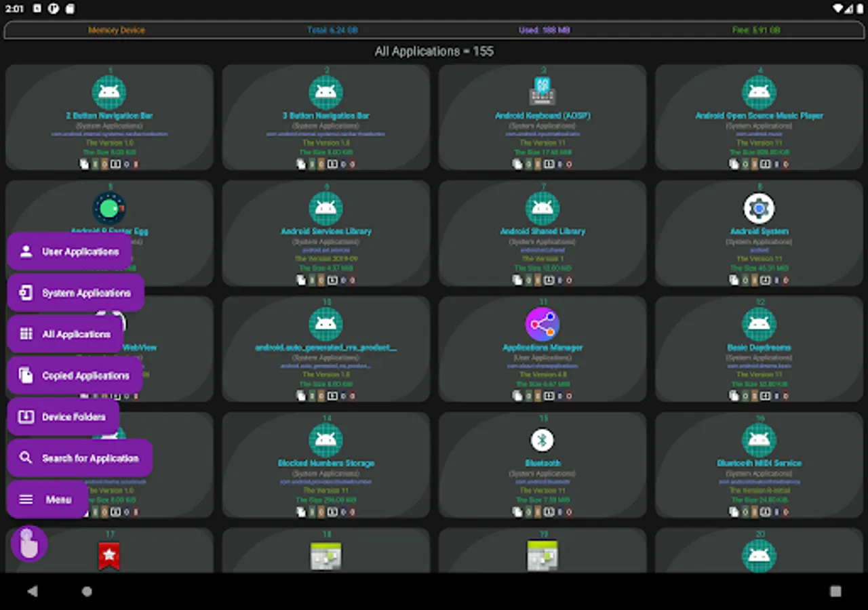Switch to All Applications view

click(65, 334)
